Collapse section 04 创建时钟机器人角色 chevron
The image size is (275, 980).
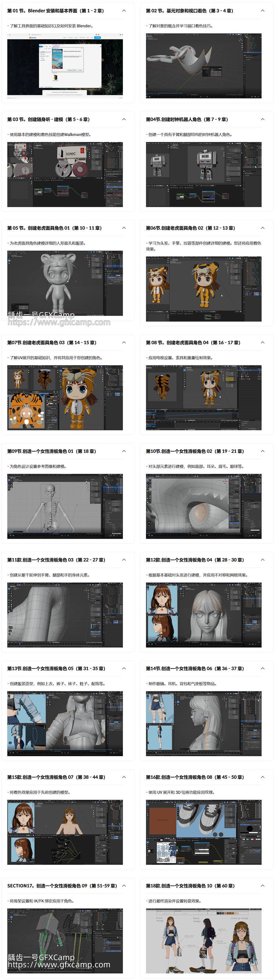[x=263, y=120]
